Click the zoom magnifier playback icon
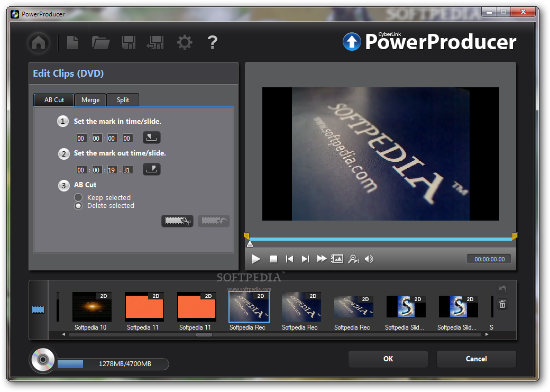Screen dimensions: 550x392 pos(353,259)
